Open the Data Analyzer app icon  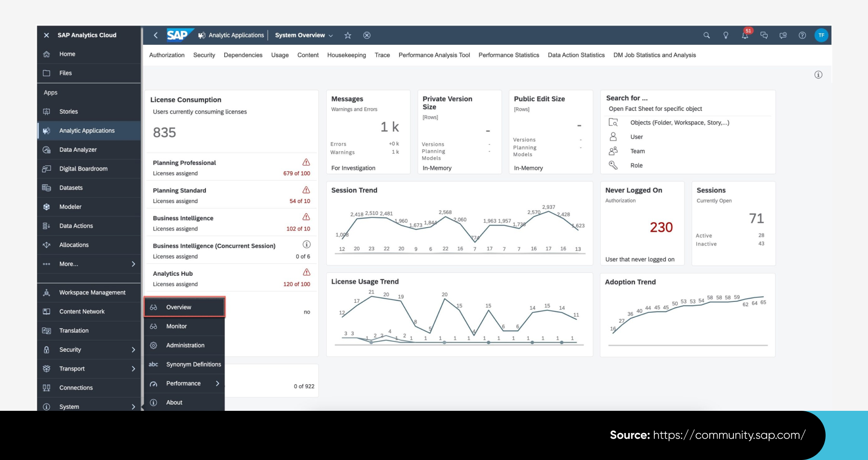tap(47, 149)
